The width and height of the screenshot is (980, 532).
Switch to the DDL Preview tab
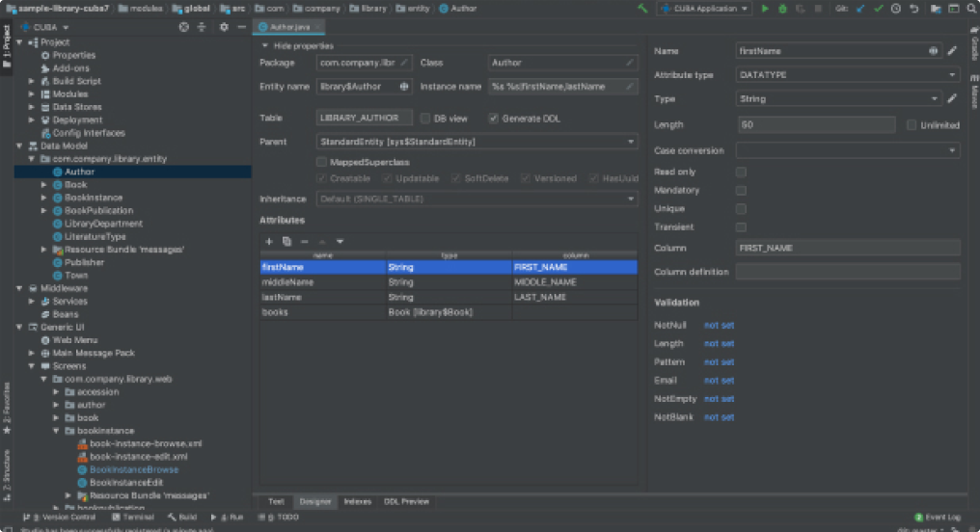[406, 501]
